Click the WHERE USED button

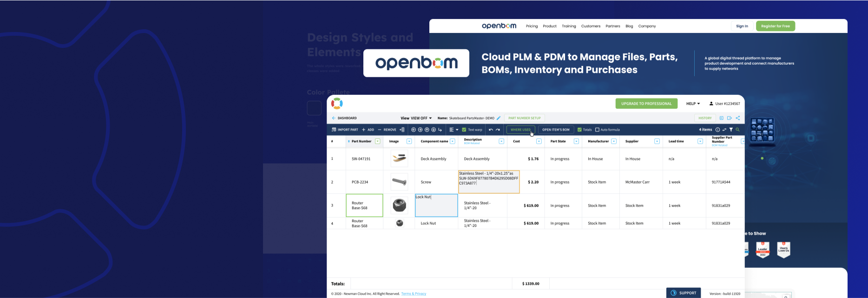click(x=520, y=130)
